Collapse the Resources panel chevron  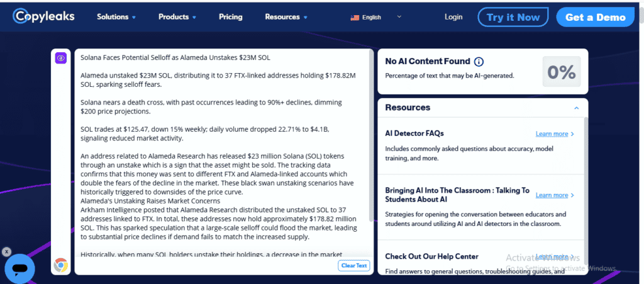(x=576, y=108)
